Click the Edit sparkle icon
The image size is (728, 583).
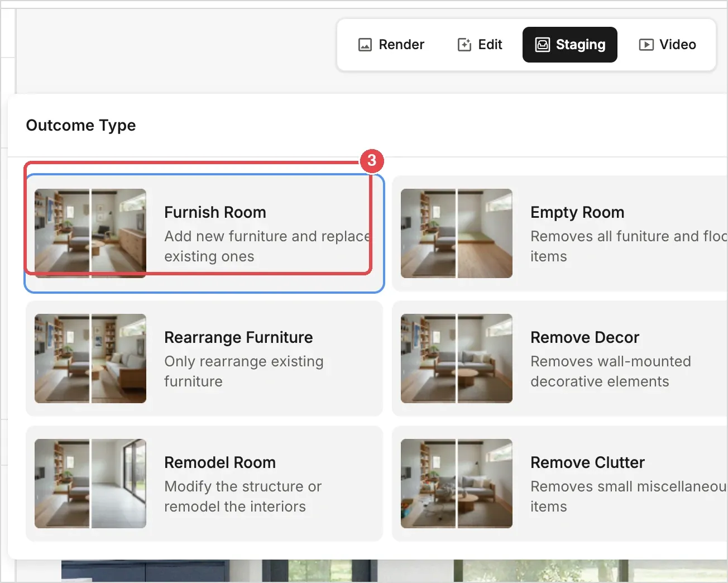tap(464, 45)
